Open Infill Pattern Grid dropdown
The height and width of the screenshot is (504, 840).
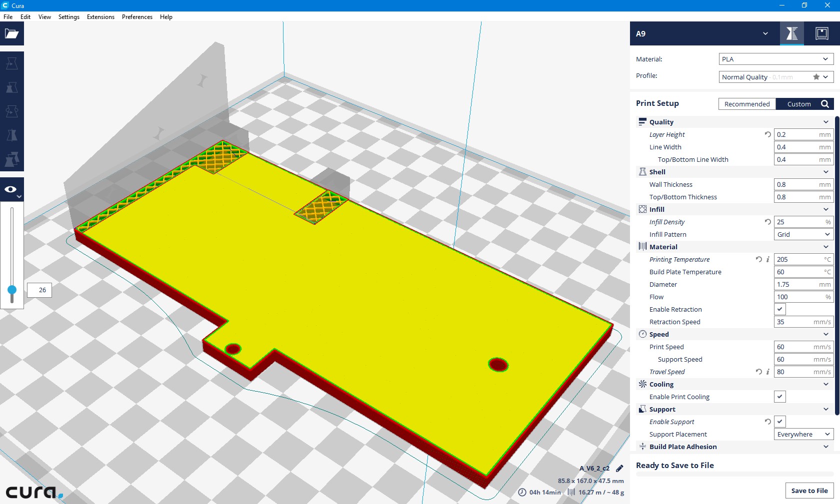(x=803, y=234)
